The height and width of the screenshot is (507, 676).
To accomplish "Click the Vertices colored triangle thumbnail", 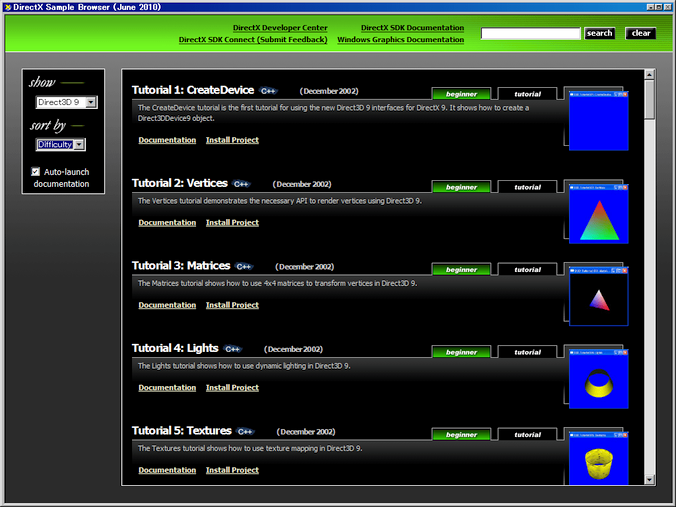I will pyautogui.click(x=599, y=214).
